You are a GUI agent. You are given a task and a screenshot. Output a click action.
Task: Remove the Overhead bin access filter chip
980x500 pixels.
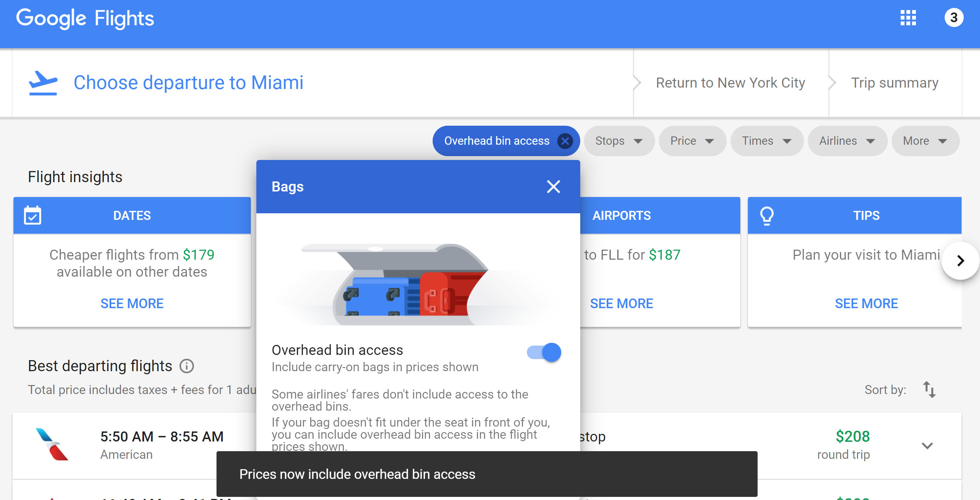coord(565,141)
